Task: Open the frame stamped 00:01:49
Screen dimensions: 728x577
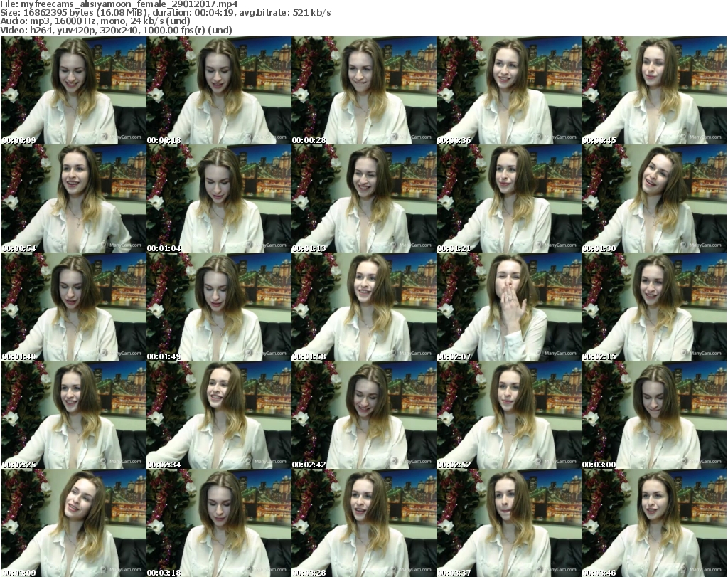Action: pos(219,307)
